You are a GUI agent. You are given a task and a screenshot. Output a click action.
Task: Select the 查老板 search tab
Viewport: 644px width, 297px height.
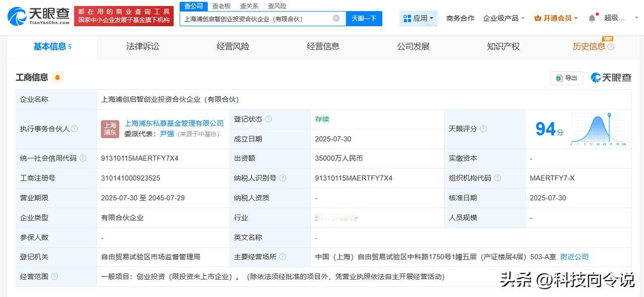click(221, 6)
